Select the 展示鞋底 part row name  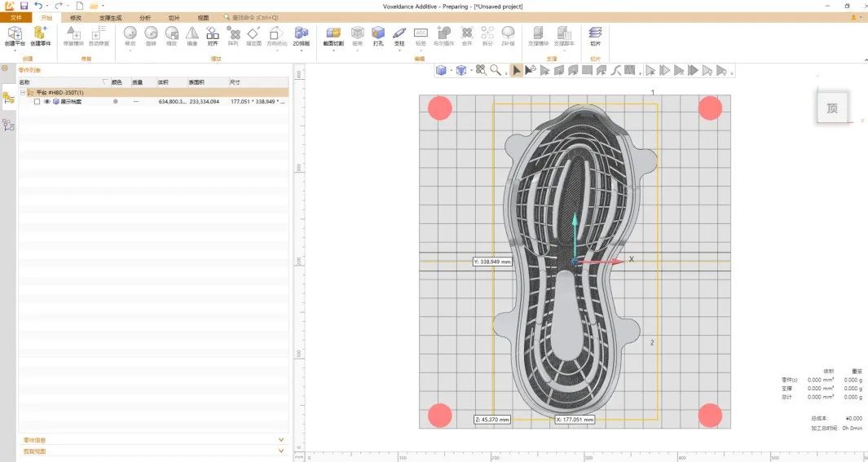[x=71, y=102]
